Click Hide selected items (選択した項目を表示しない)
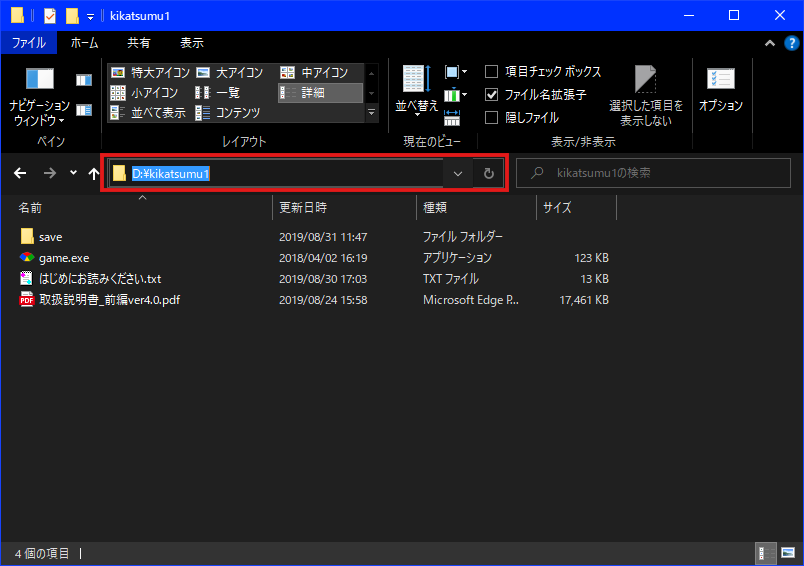Screen dimensions: 804x566 (646, 96)
